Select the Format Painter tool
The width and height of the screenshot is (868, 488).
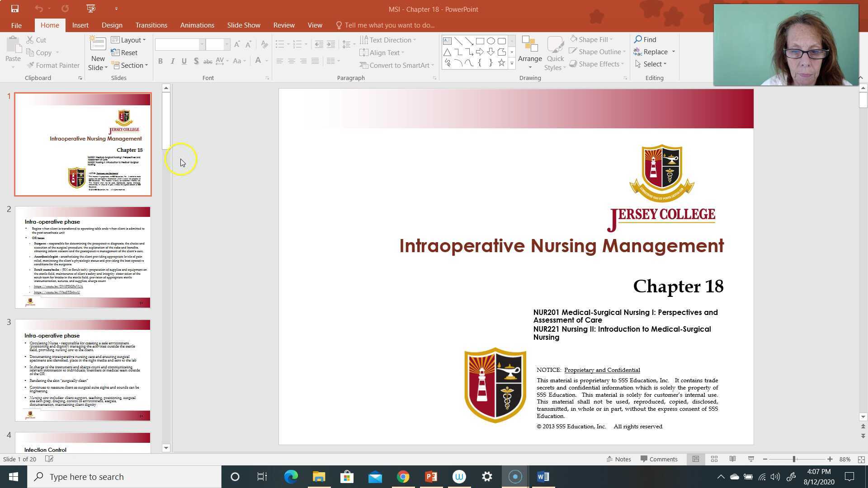click(x=53, y=65)
